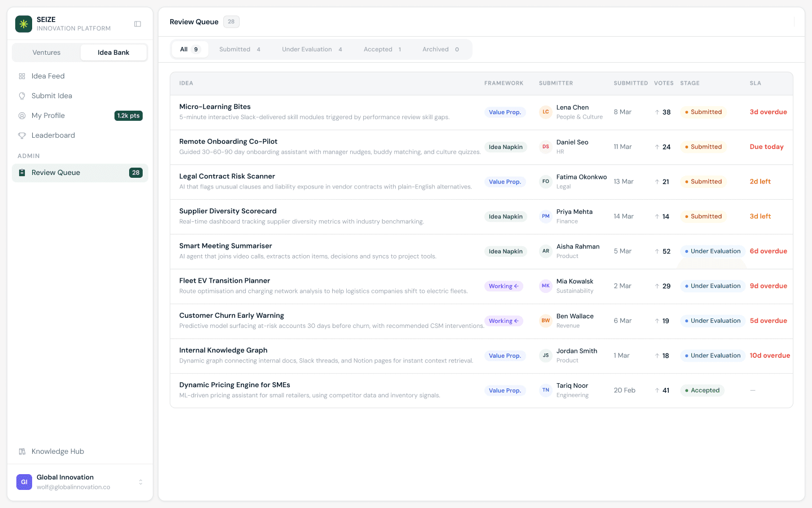The height and width of the screenshot is (508, 812).
Task: Upvote arrow on Fleet EV Transition Planner row
Action: point(657,286)
